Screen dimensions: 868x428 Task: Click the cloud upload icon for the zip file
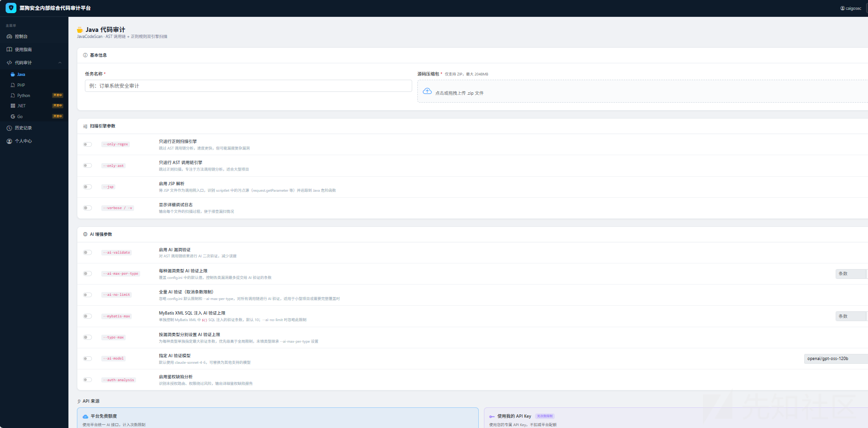427,91
